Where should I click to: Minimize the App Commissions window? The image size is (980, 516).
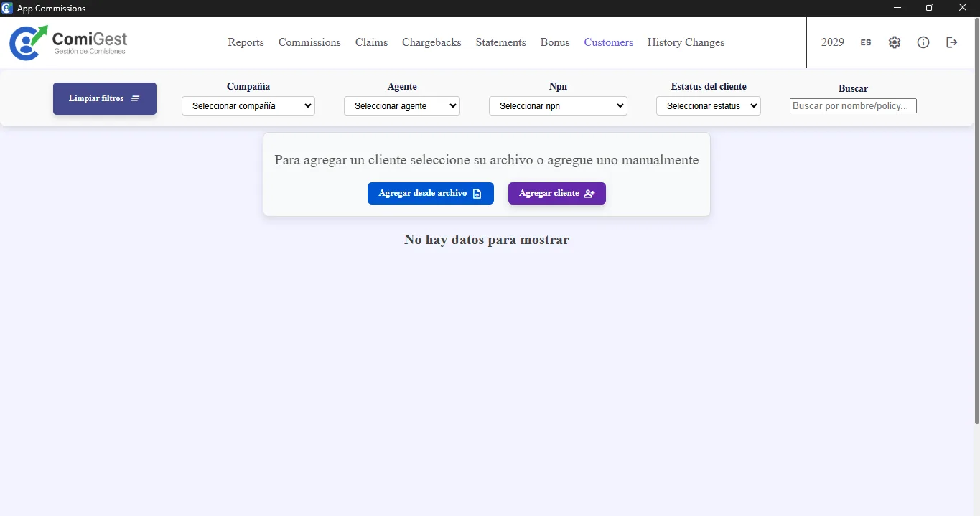(897, 8)
